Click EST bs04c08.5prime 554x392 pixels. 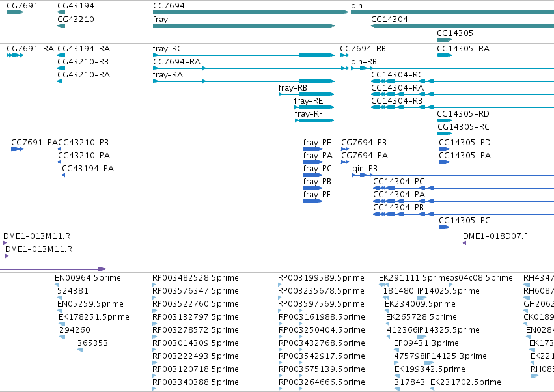coord(481,278)
